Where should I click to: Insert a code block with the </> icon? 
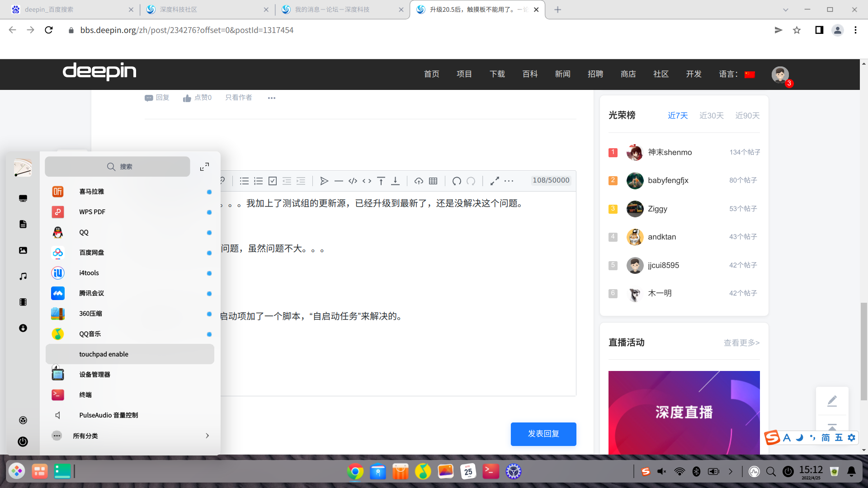[353, 181]
